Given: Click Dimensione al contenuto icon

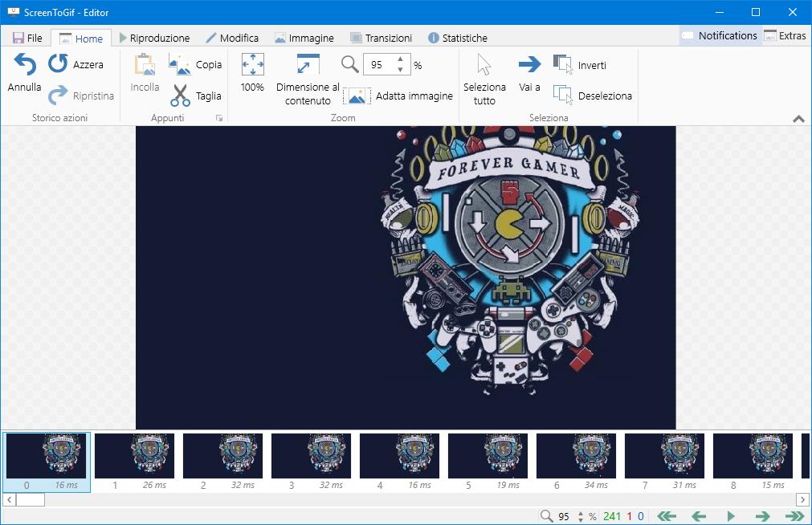Looking at the screenshot, I should coord(308,65).
